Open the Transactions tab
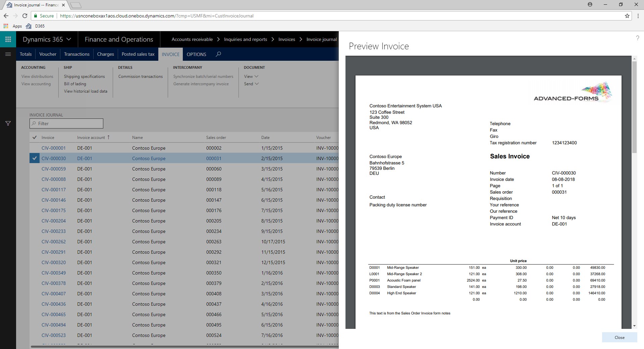Viewport: 644px width, 349px height. pyautogui.click(x=77, y=54)
